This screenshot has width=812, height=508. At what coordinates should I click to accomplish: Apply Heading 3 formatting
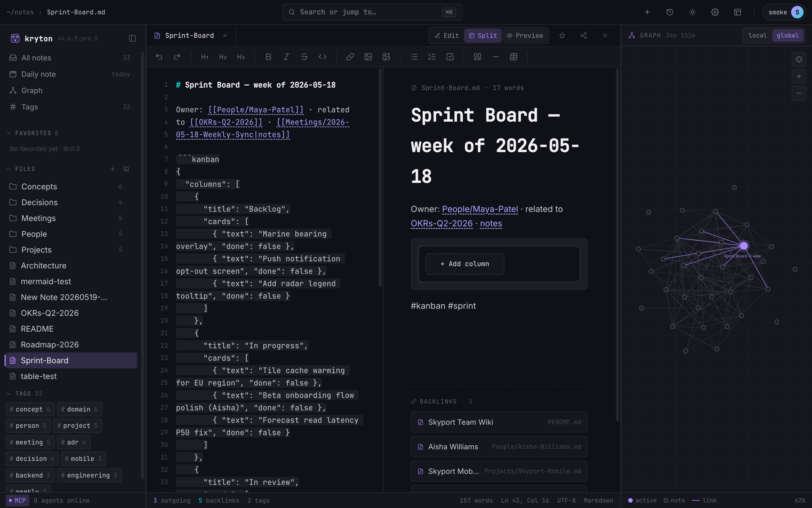[x=241, y=57]
